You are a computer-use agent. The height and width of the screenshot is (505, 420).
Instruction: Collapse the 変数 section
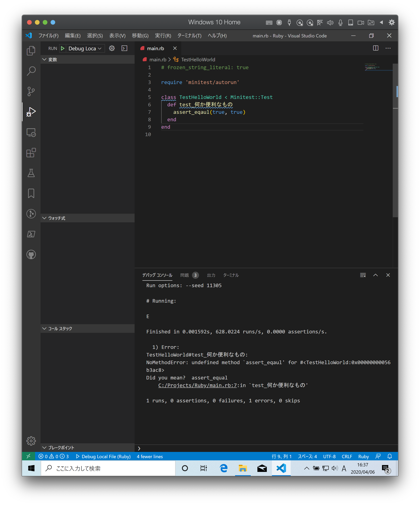coord(52,59)
